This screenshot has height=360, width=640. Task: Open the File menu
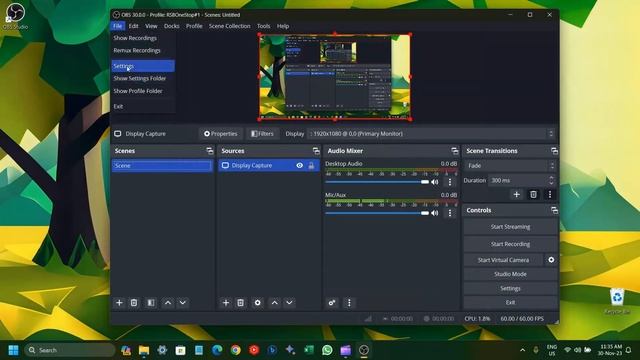point(118,26)
